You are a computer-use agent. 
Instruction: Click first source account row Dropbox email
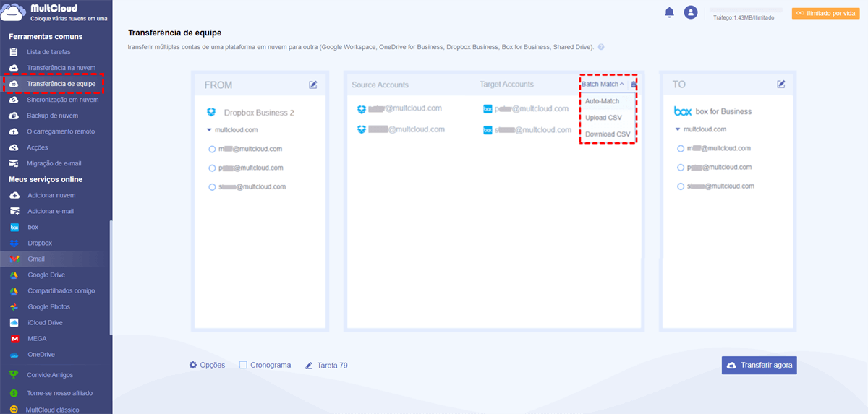click(399, 109)
